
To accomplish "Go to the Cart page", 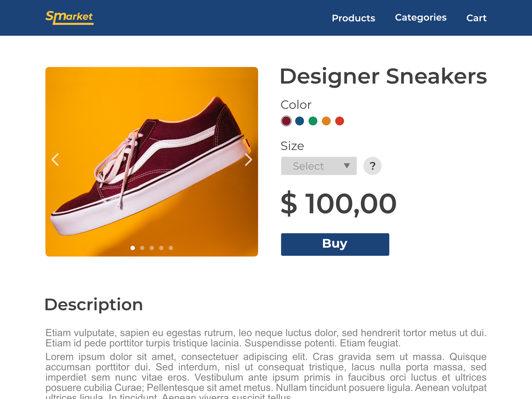I will pos(476,18).
